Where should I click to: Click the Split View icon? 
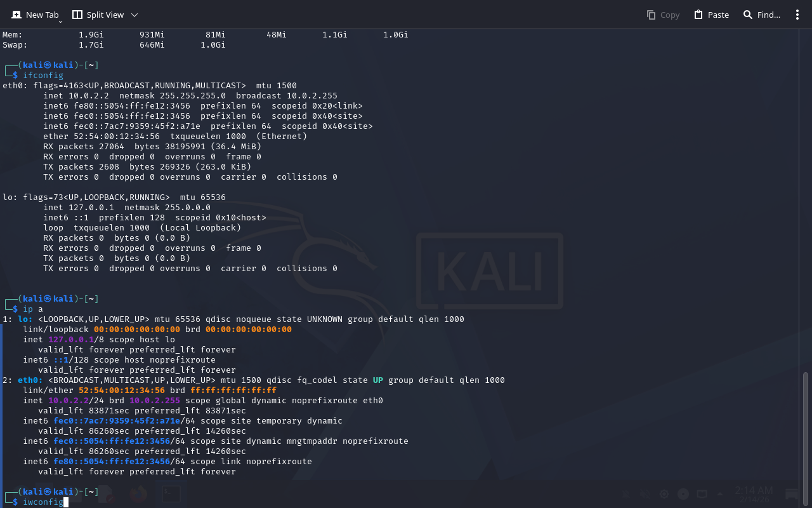77,15
